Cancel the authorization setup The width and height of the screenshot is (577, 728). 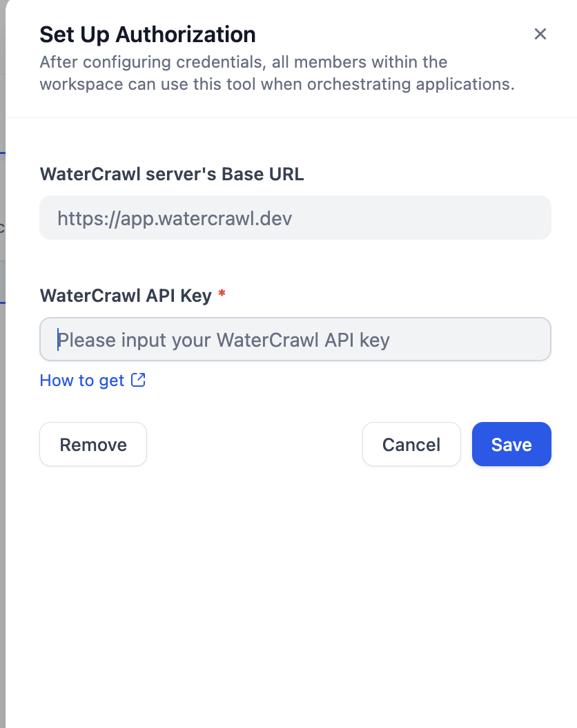tap(411, 444)
